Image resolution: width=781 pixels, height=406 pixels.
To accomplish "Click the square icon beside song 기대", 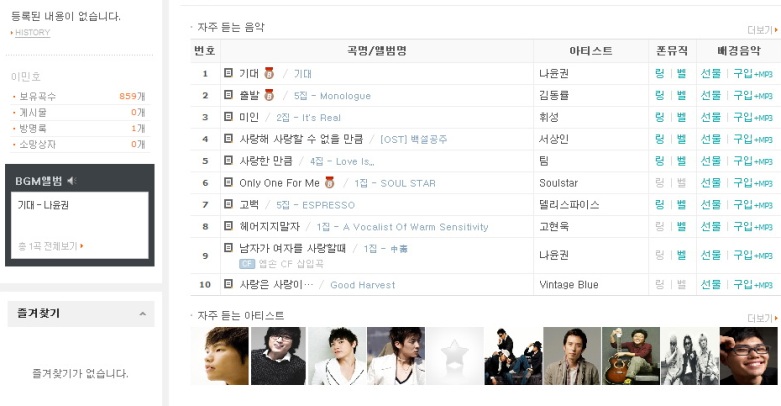I will [228, 73].
